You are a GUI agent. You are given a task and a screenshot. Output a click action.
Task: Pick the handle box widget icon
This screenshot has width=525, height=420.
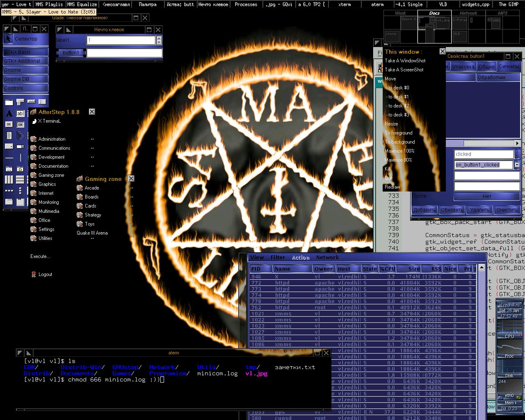[42, 101]
